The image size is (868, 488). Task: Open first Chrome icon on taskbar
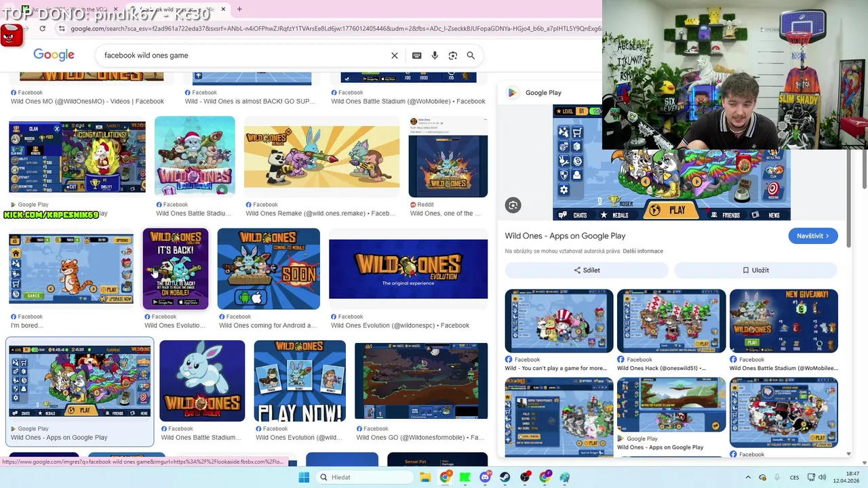click(x=445, y=477)
